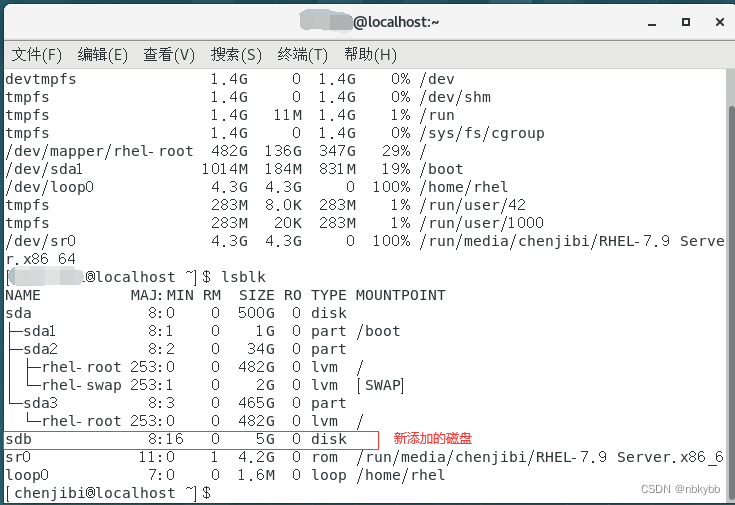Click the @localhost:~ window title
This screenshot has height=505, width=735.
coord(396,22)
